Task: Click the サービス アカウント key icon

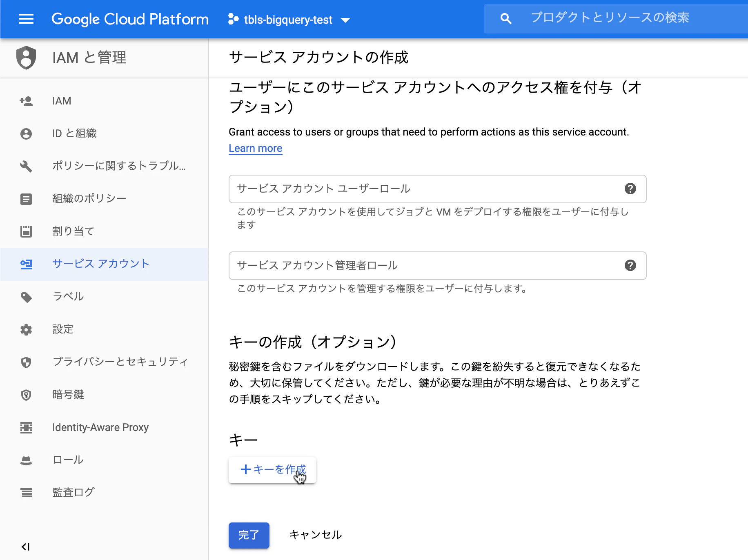Action: click(x=26, y=264)
